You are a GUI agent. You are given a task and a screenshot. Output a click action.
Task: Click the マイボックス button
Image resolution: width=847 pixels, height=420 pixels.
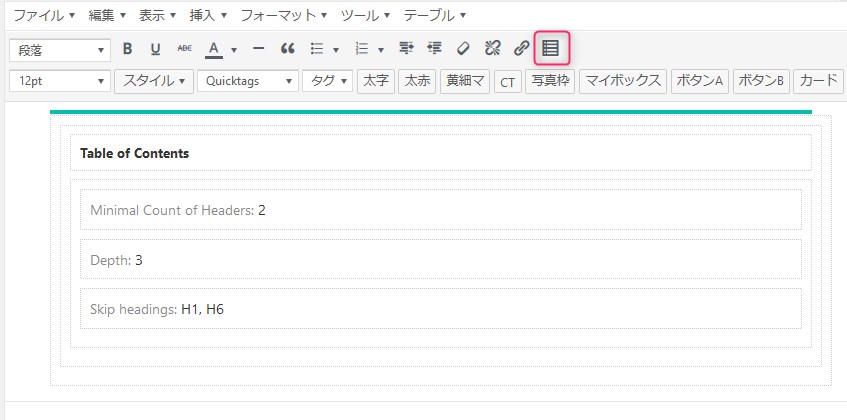(623, 81)
